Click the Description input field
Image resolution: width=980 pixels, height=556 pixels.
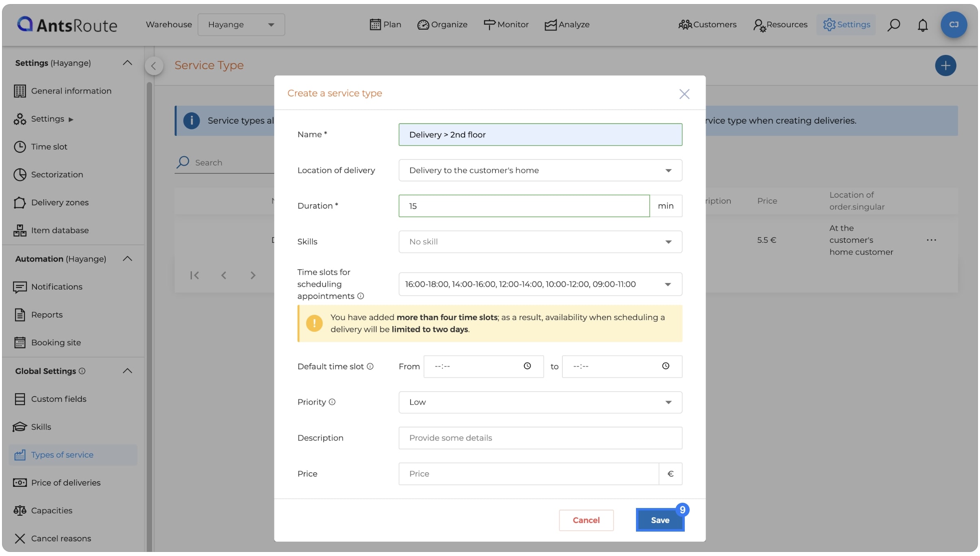540,438
